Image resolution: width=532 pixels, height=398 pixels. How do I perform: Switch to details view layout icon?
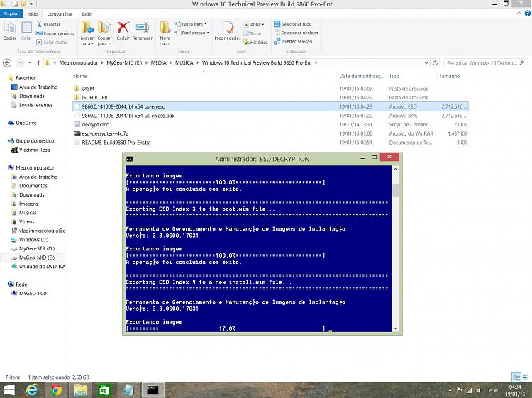click(x=516, y=377)
